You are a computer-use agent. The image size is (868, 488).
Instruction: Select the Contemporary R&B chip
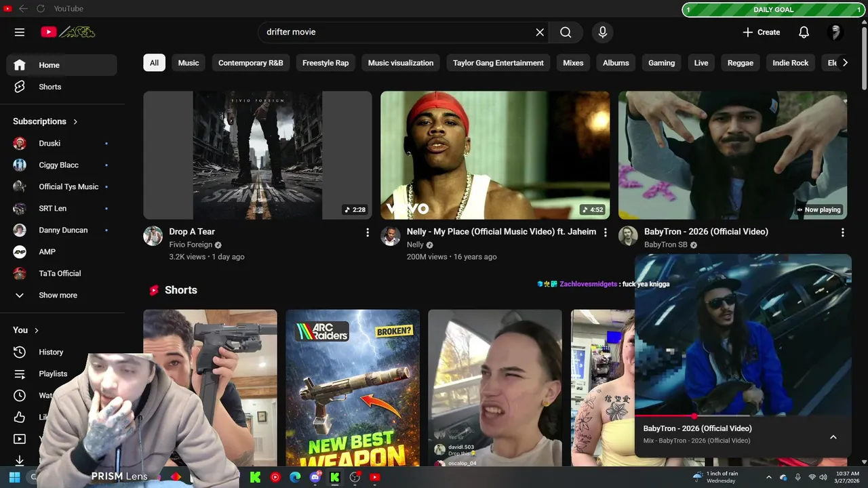(250, 62)
